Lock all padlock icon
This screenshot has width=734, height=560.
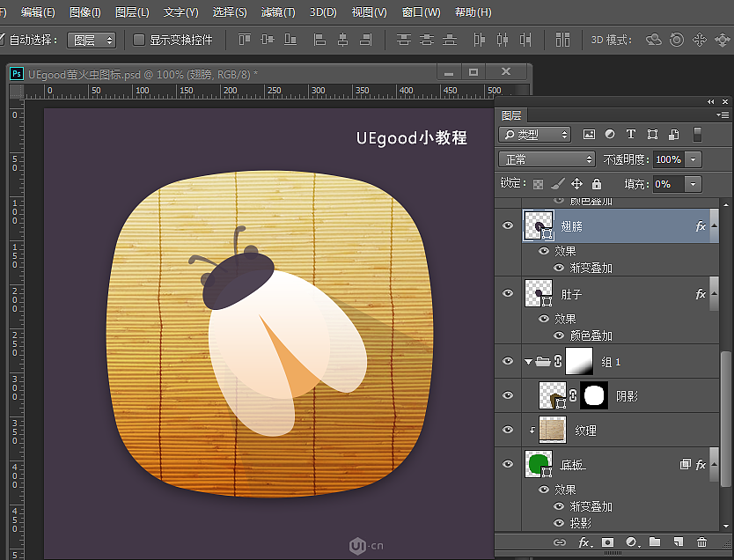[x=597, y=183]
